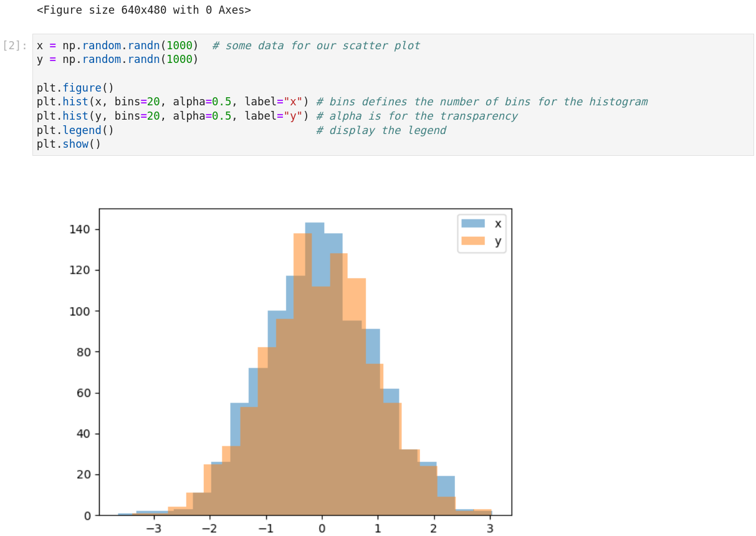Screen dimensions: 756x536
Task: Click the tallest blue histogram bar's top
Action: point(315,224)
